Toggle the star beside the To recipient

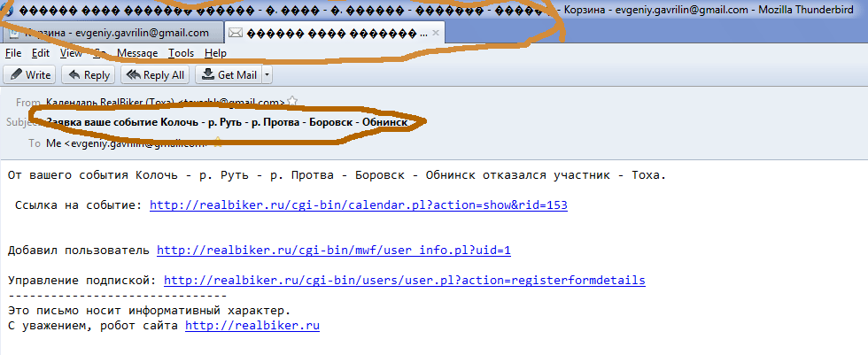coord(216,143)
